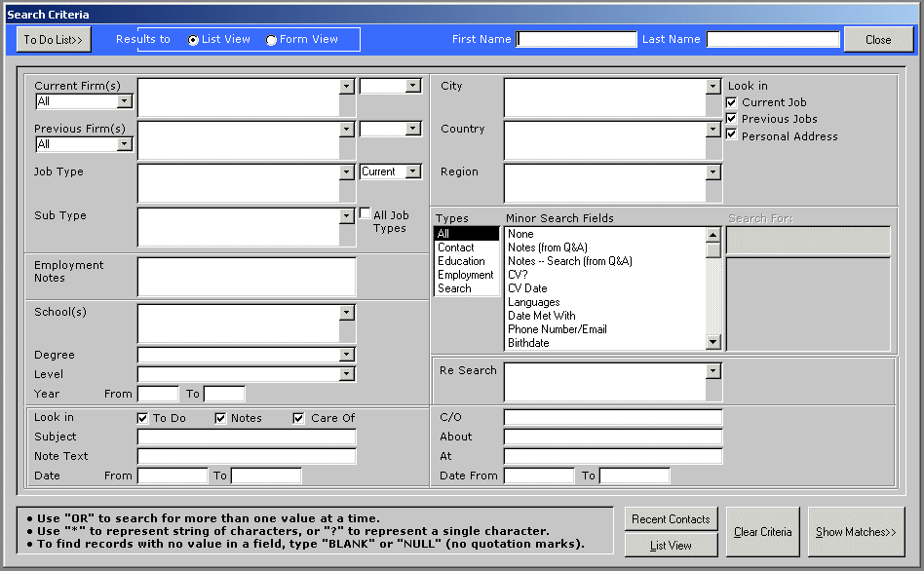Screen dimensions: 924x571
Task: Select the List View radio button
Action: tap(193, 40)
